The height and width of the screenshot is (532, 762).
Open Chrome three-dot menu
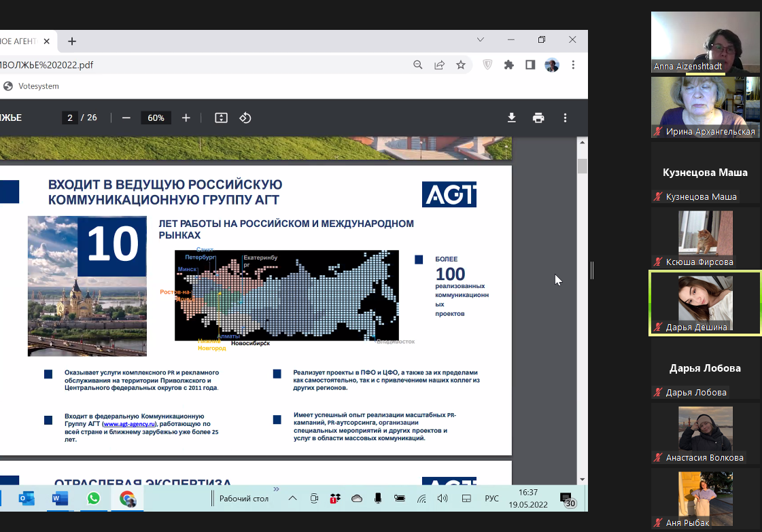(x=573, y=65)
